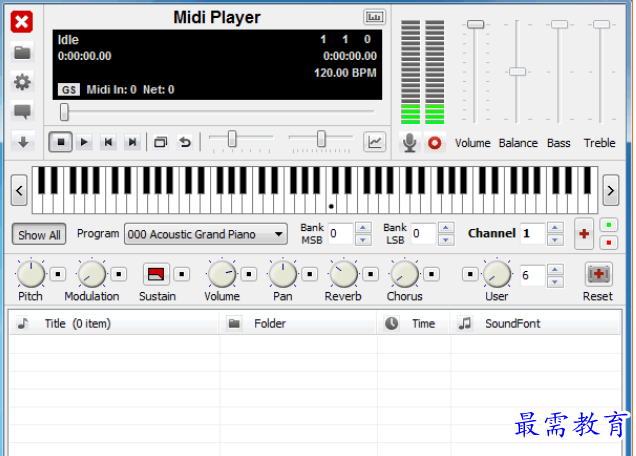Open settings gear icon

[x=22, y=82]
